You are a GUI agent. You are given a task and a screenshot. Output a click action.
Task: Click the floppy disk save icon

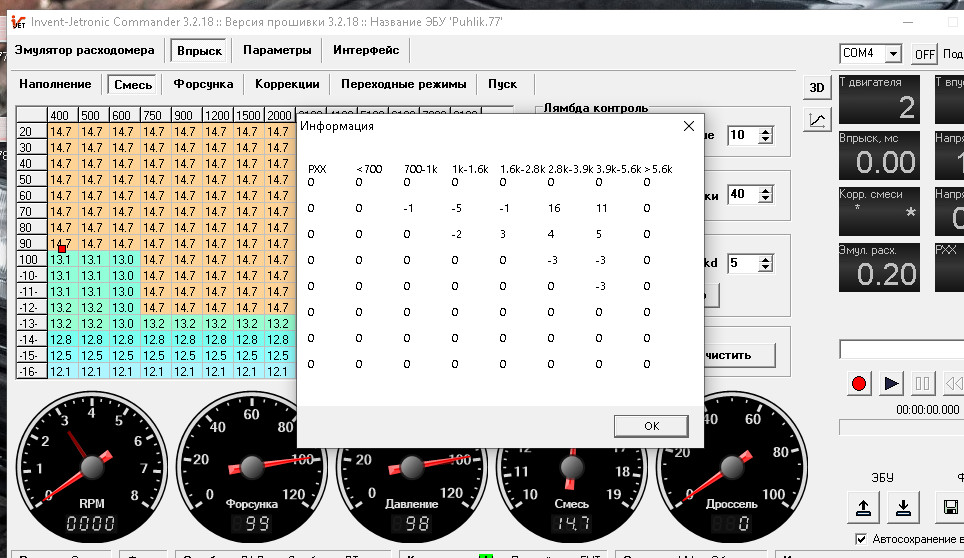coord(950,507)
